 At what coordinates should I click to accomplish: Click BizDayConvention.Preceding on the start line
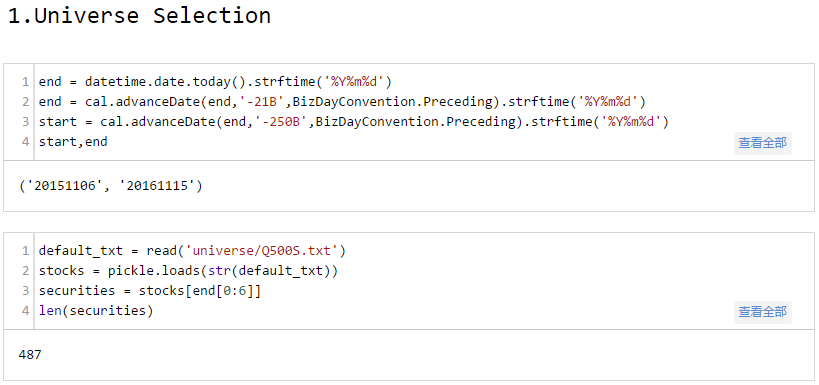pos(415,122)
